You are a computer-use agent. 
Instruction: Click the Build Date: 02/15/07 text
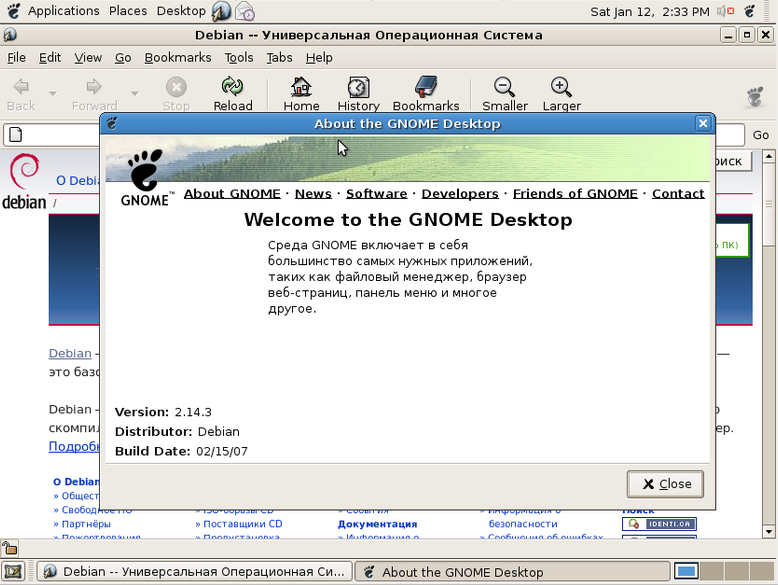tap(181, 451)
